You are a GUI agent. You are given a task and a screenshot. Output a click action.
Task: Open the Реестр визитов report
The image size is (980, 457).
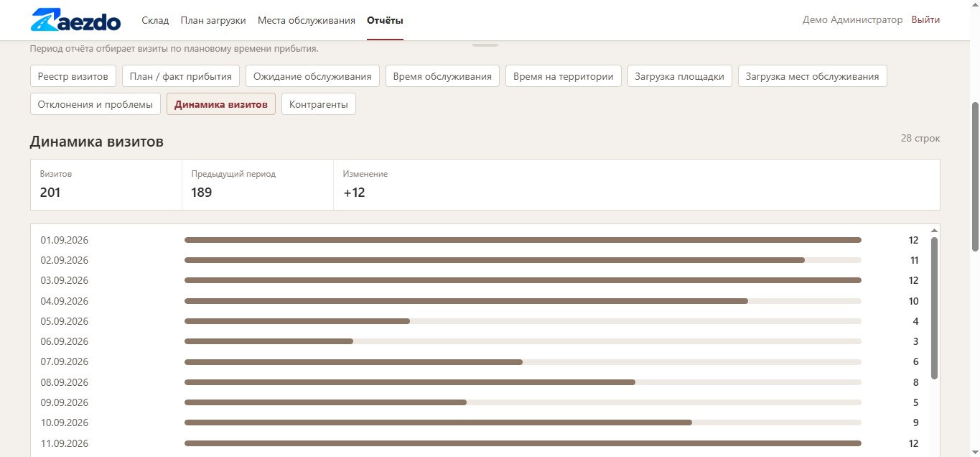[x=73, y=76]
